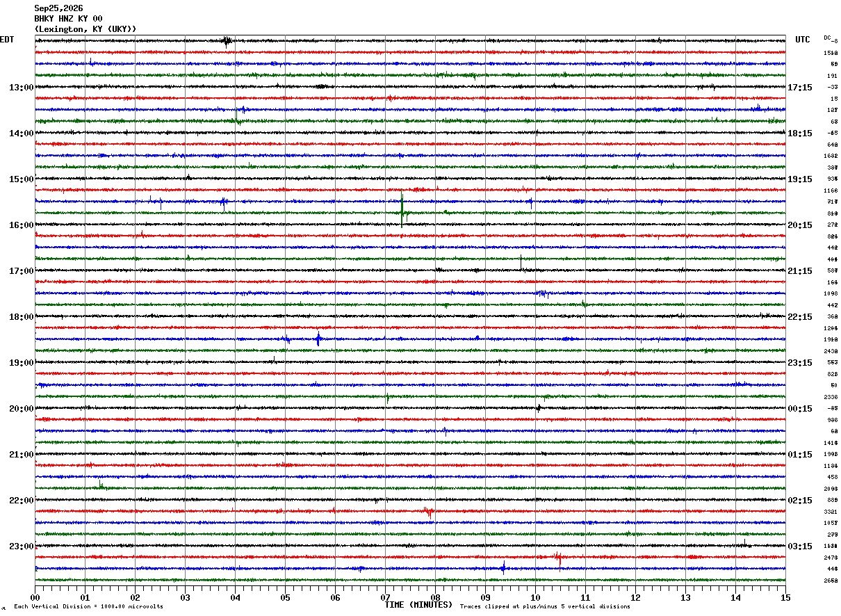Click the 03:15 UTC time label
Screen dimensions: 841x616
800,546
